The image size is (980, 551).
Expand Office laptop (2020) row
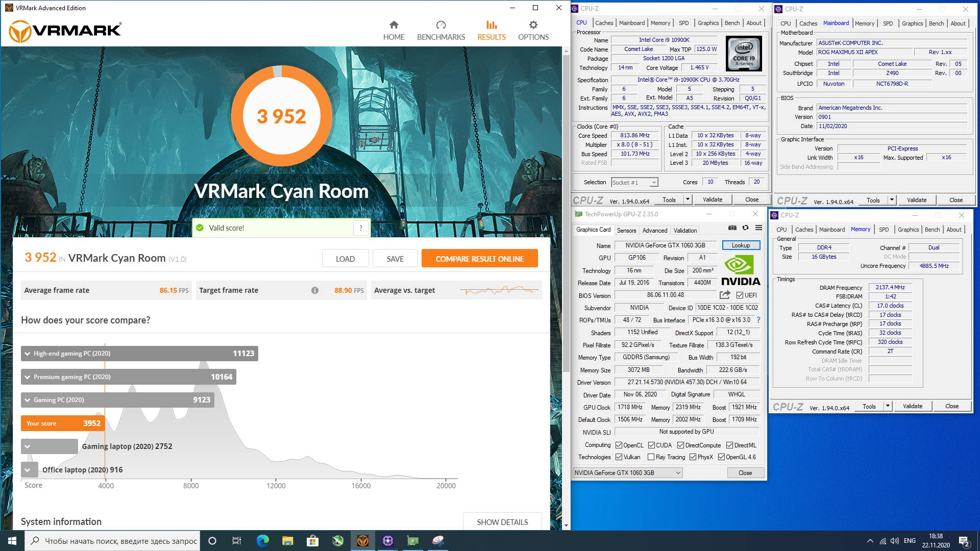pyautogui.click(x=29, y=469)
